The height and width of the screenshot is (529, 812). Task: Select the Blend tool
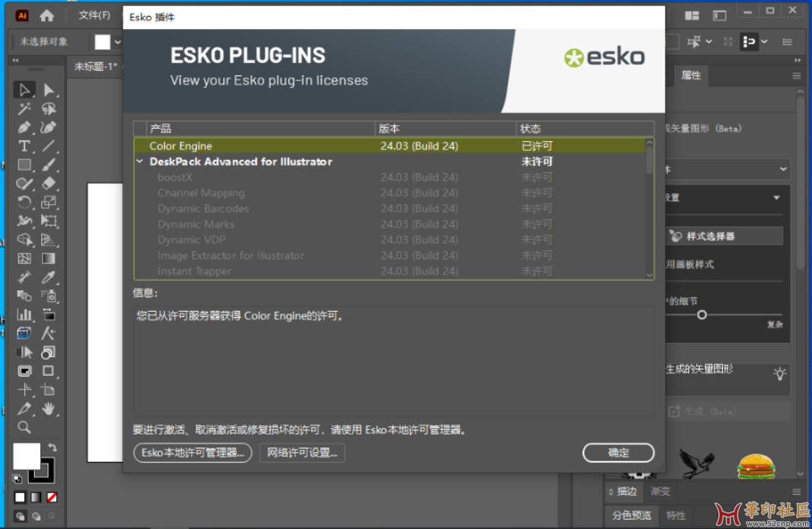[24, 296]
